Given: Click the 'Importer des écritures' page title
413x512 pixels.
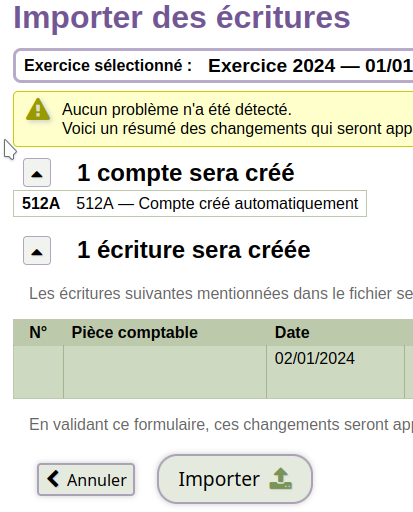Looking at the screenshot, I should (182, 17).
